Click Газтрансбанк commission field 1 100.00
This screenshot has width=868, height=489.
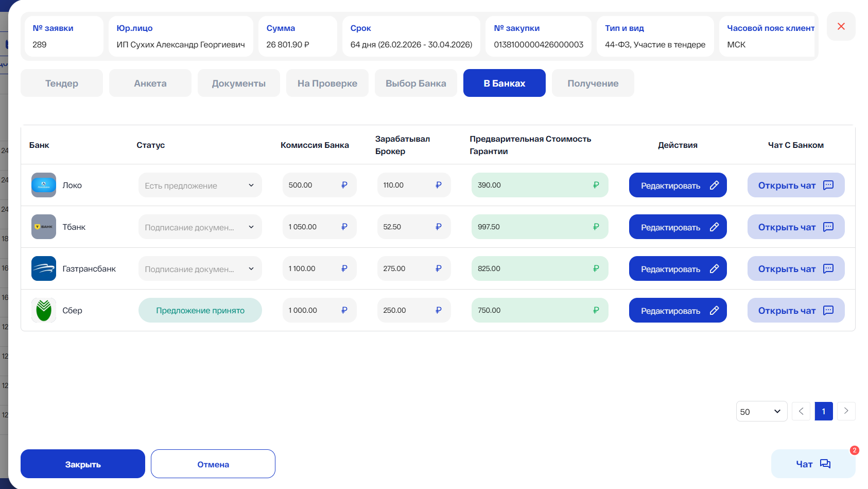(319, 268)
